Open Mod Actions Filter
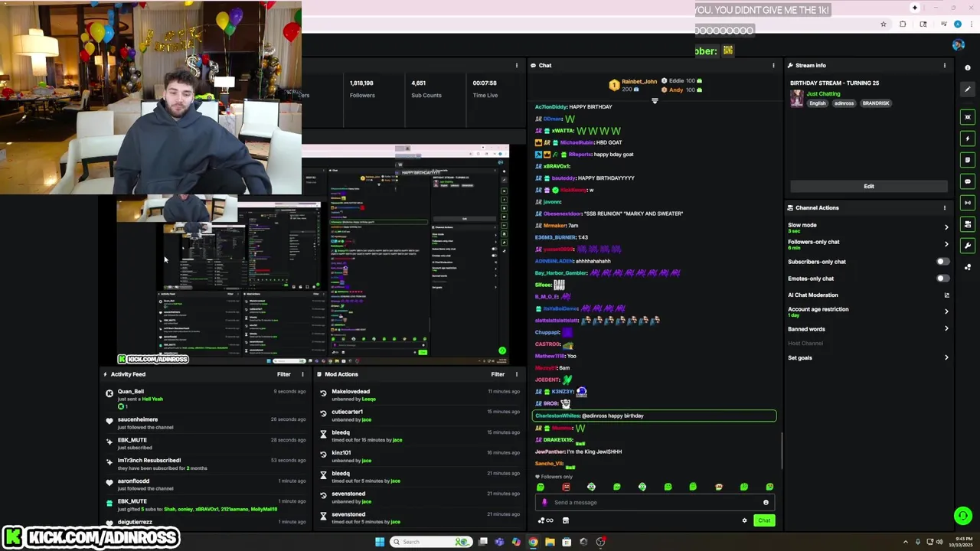Viewport: 980px width, 551px height. click(498, 375)
